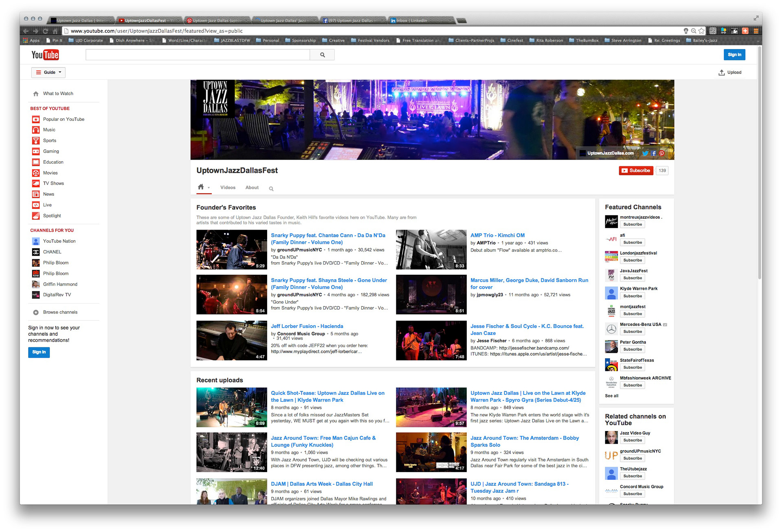Click in the YouTube search field

tap(198, 55)
